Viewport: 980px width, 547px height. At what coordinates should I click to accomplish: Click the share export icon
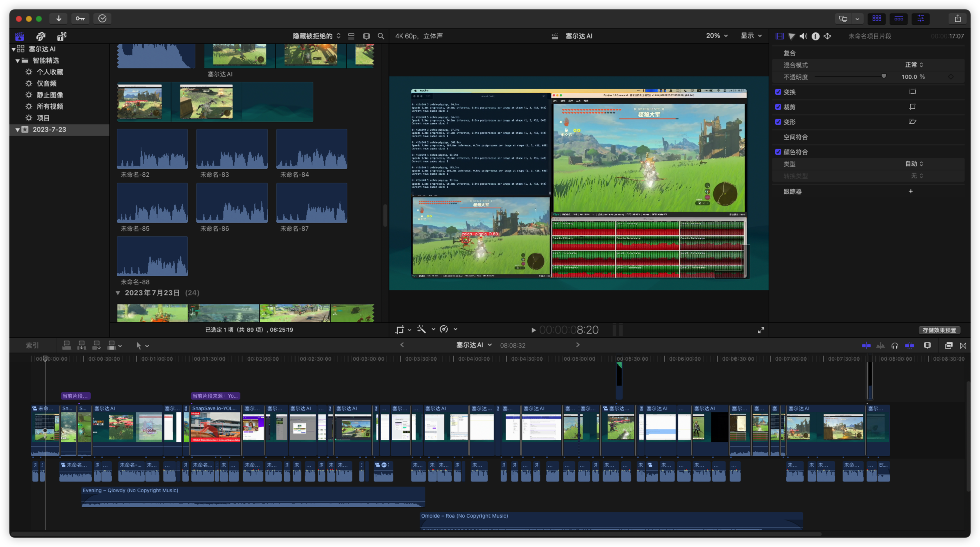pos(957,18)
